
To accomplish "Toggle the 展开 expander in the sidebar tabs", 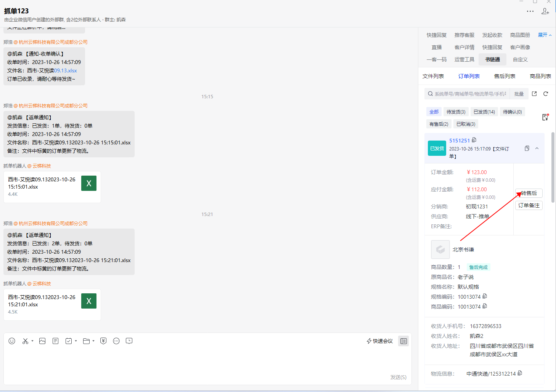I will click(545, 35).
